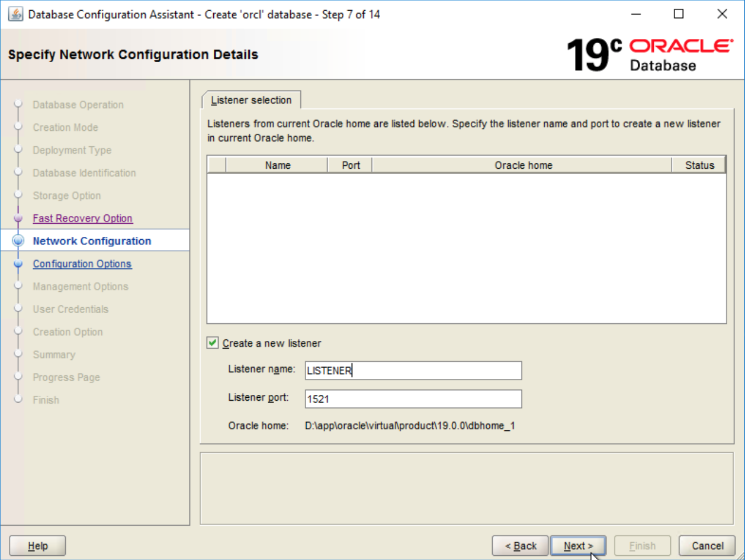Click the Status column header
The image size is (745, 560).
(699, 165)
